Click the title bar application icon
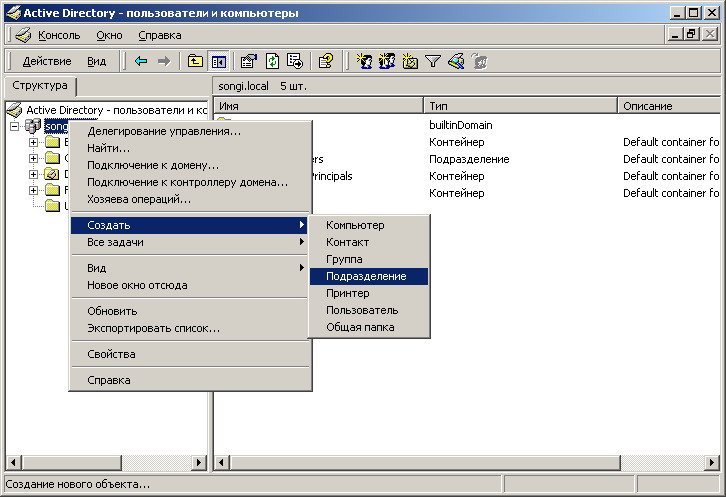The height and width of the screenshot is (497, 726). [x=13, y=13]
